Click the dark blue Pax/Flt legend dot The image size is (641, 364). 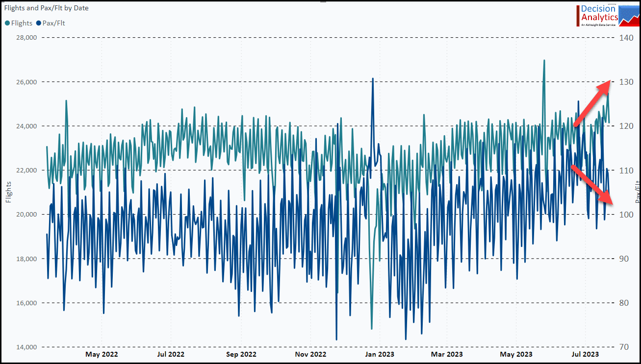pos(39,23)
